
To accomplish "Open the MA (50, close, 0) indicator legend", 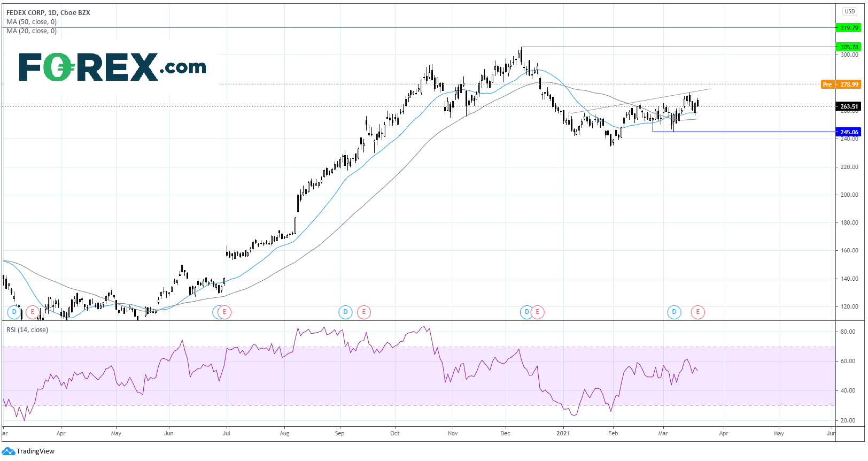I will (x=32, y=22).
